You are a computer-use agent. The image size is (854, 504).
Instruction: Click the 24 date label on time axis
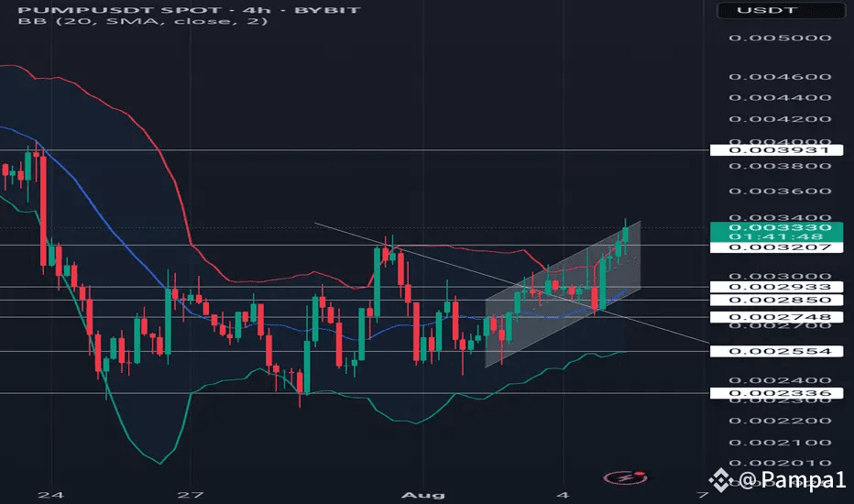pos(50,495)
